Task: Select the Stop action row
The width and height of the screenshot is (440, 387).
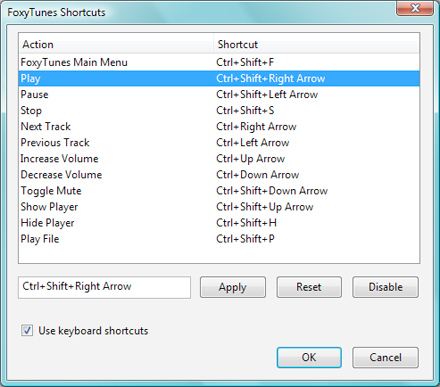Action: click(x=219, y=110)
